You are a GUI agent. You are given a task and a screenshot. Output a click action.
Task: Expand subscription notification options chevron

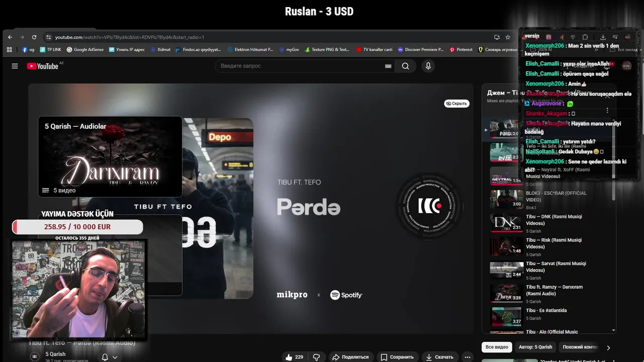[115, 357]
